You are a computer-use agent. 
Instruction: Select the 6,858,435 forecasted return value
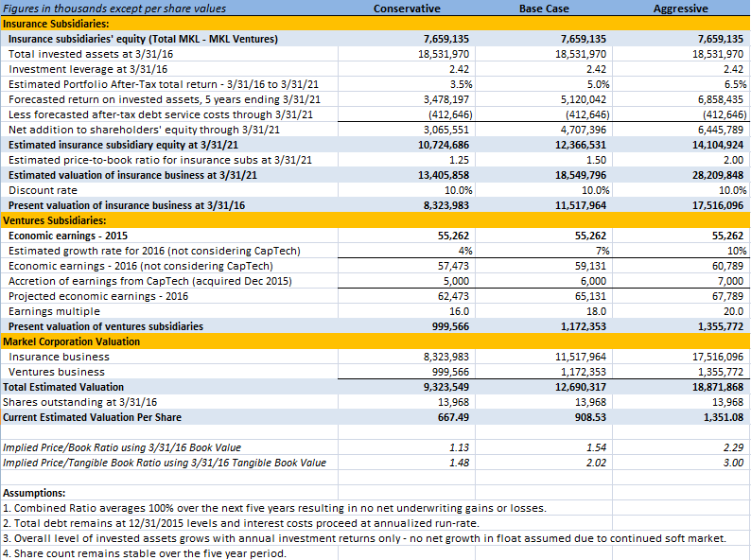[x=721, y=99]
